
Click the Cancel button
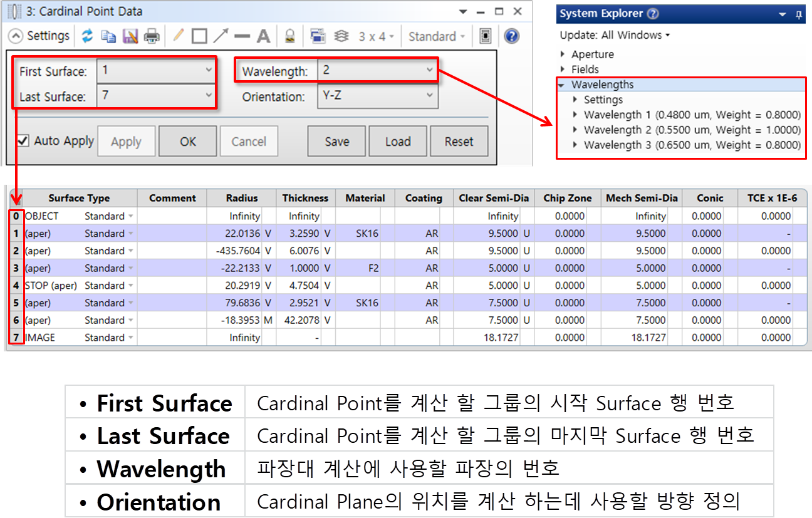pyautogui.click(x=249, y=142)
